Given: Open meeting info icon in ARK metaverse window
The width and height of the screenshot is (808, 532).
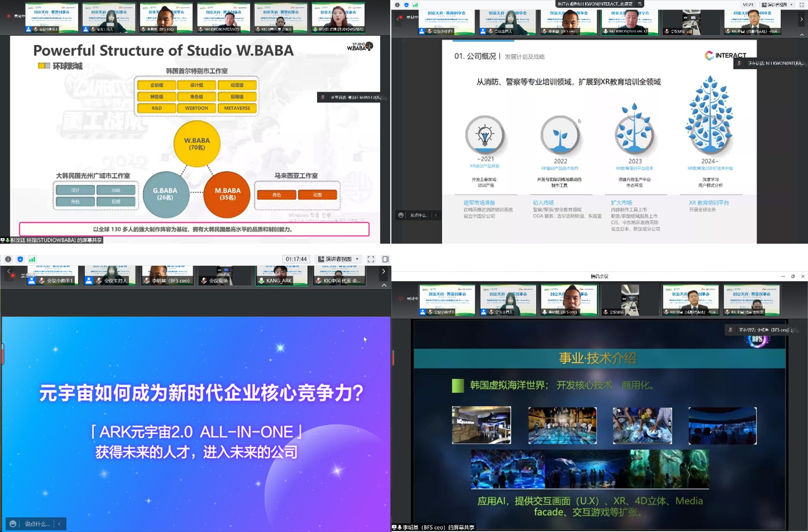Looking at the screenshot, I should 8,259.
